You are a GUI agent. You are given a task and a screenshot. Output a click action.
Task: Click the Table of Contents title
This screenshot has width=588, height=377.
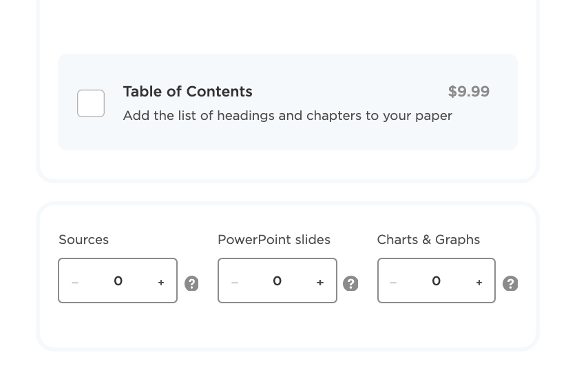(x=187, y=92)
